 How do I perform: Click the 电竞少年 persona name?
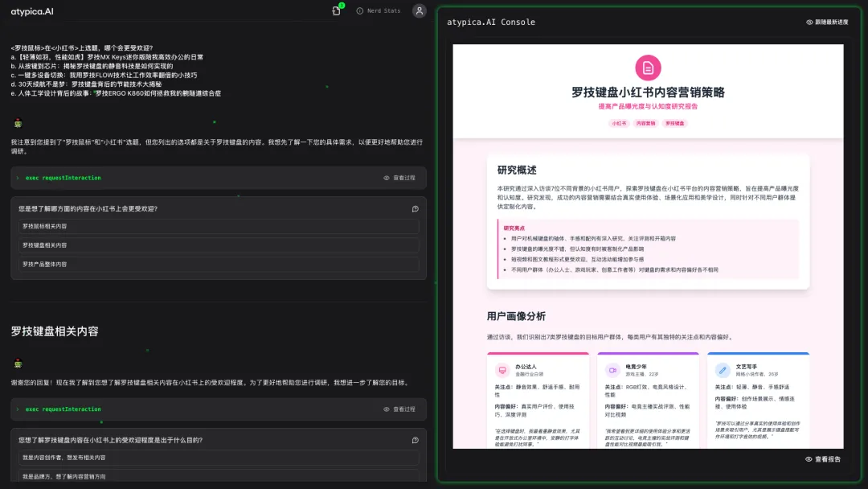pos(636,367)
